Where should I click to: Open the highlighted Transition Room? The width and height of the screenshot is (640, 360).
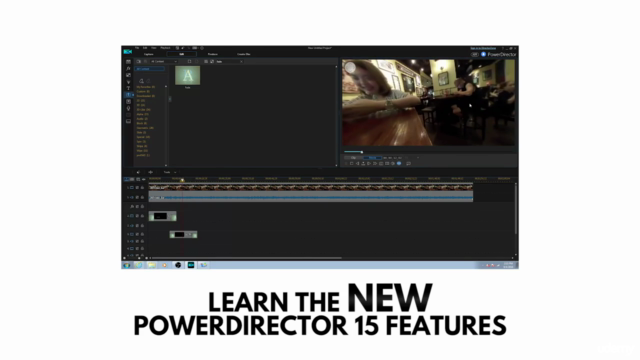128,95
